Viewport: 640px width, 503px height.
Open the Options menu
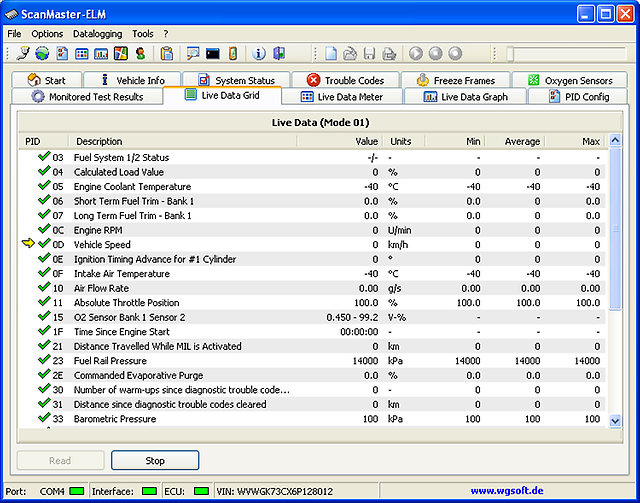click(x=47, y=34)
